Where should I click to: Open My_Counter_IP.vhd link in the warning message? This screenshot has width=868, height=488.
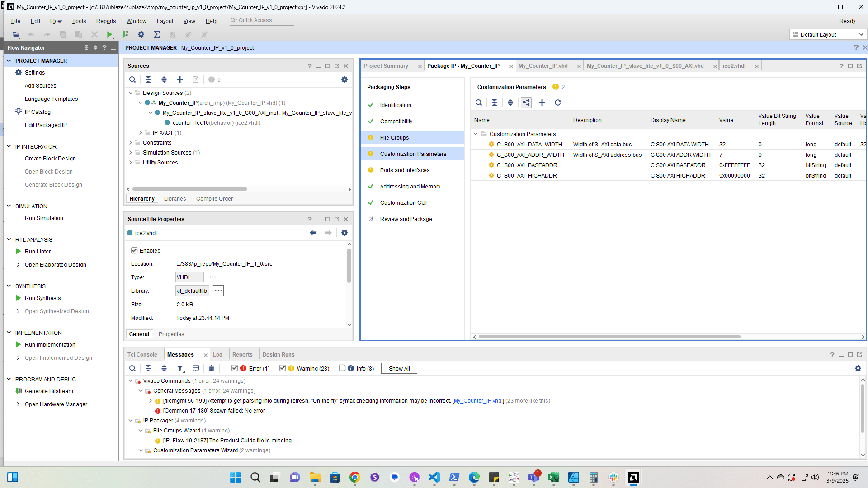click(478, 401)
